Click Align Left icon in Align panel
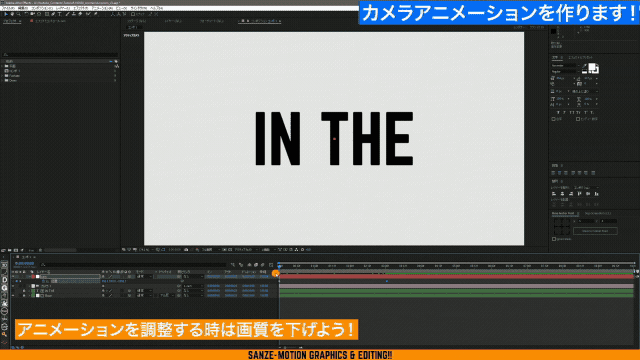This screenshot has width=640, height=360. [554, 193]
